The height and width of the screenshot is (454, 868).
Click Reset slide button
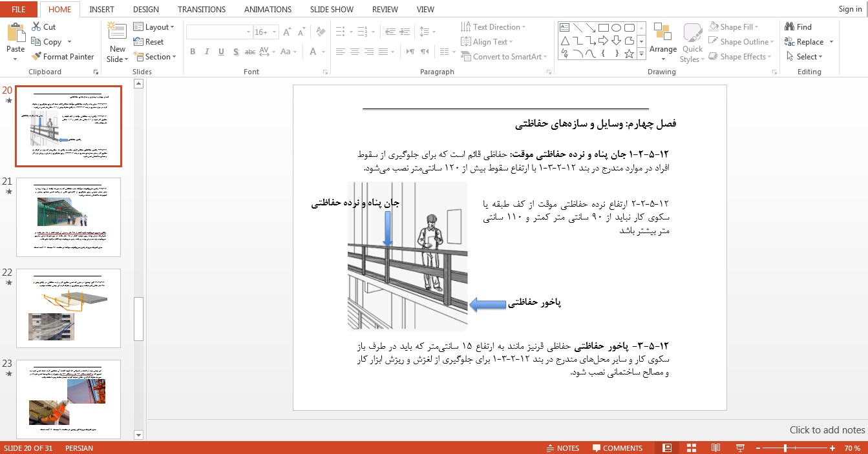point(149,42)
